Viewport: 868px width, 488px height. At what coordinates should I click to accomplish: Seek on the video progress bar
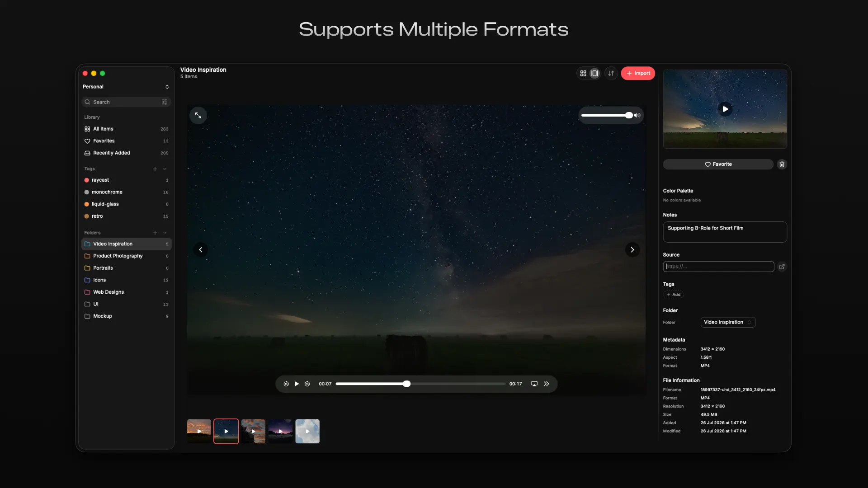click(x=420, y=384)
